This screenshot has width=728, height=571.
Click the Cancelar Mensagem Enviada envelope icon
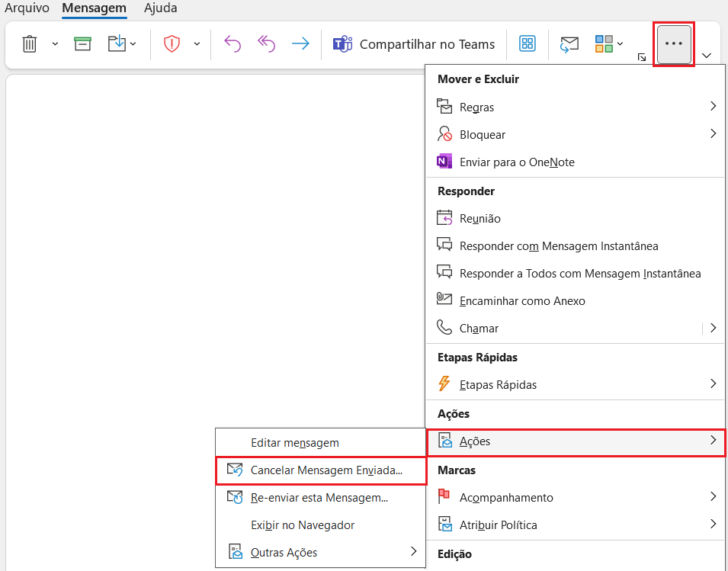235,470
